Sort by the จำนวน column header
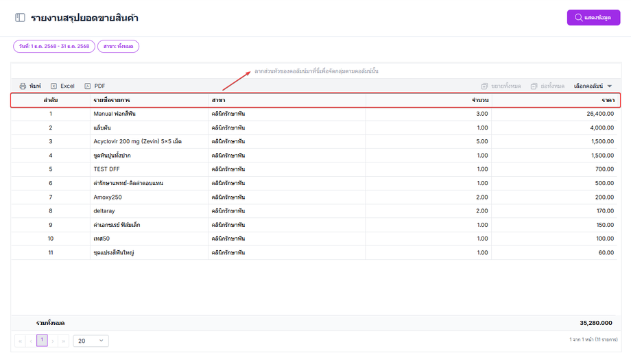The width and height of the screenshot is (631, 364). pos(429,100)
